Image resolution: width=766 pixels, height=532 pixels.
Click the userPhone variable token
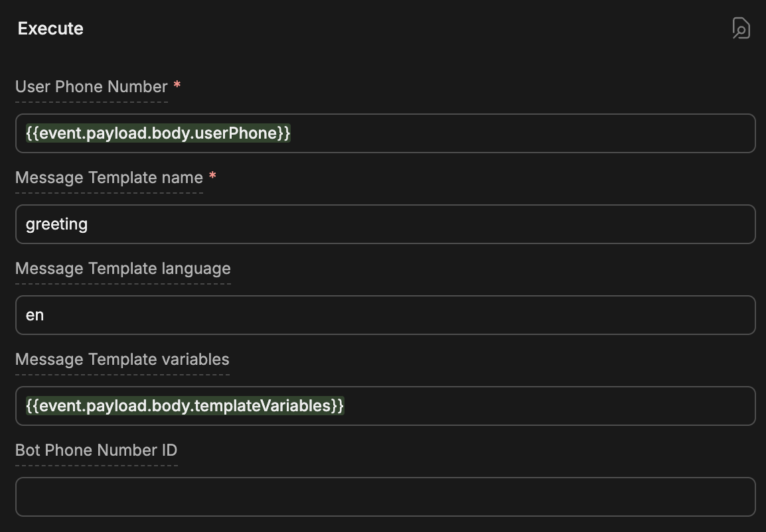tap(157, 133)
